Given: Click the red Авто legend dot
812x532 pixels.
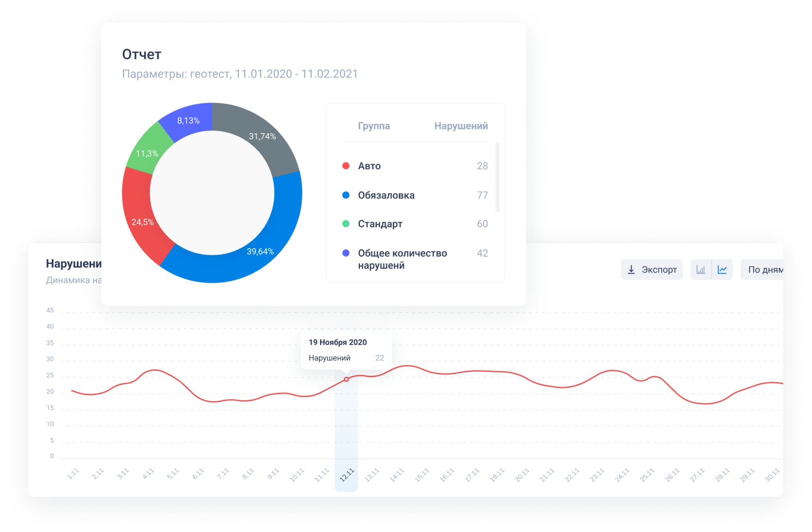Looking at the screenshot, I should (346, 166).
